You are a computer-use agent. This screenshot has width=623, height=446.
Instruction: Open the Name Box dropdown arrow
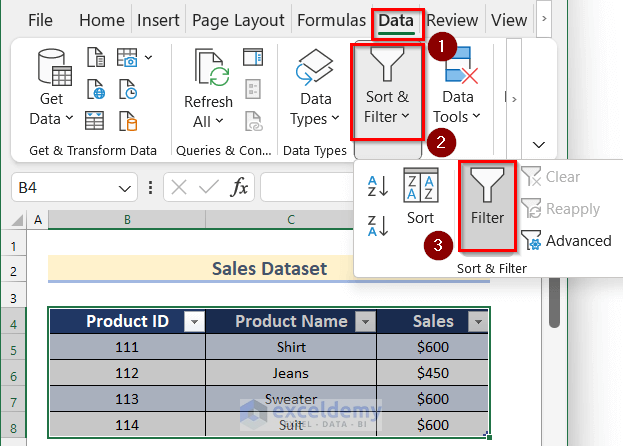[x=125, y=188]
